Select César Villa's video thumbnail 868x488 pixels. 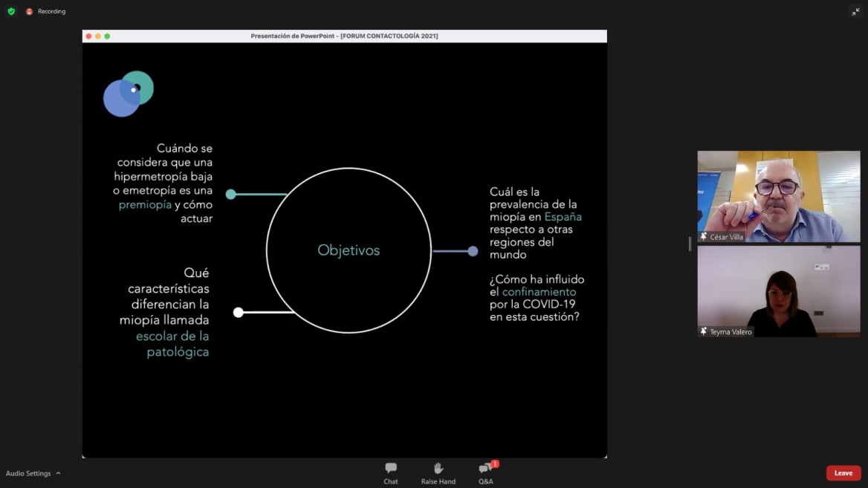(x=778, y=196)
